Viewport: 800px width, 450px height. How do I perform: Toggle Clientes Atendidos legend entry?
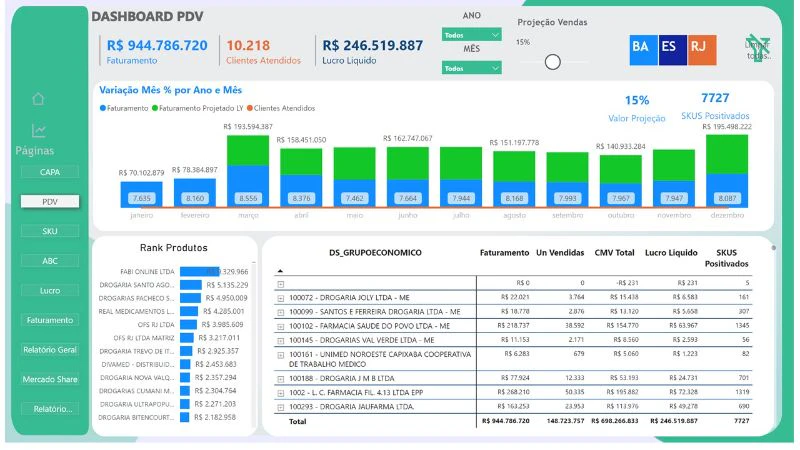click(x=281, y=108)
